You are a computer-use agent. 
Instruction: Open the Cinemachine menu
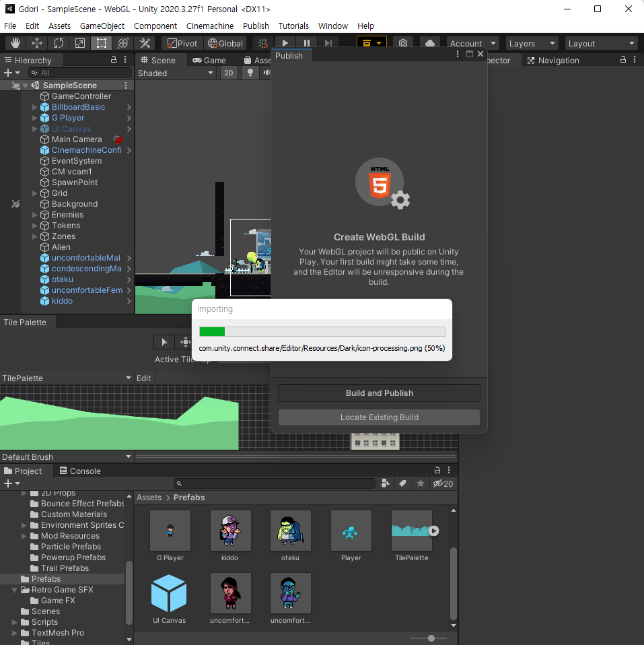(210, 26)
